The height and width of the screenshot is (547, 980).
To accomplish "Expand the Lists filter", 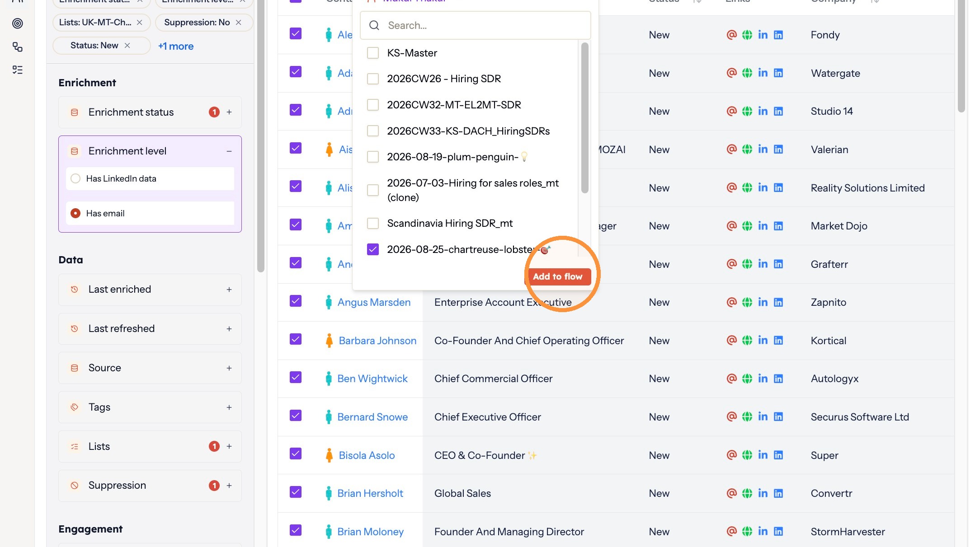I will 229,446.
